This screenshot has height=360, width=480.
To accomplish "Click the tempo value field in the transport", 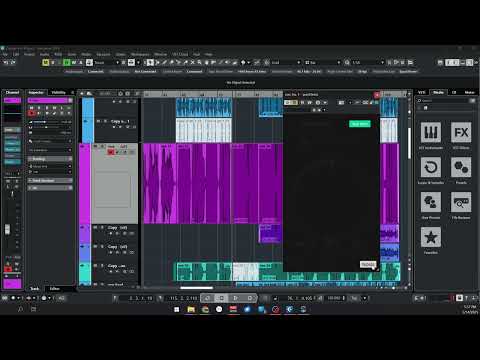I will click(x=336, y=298).
